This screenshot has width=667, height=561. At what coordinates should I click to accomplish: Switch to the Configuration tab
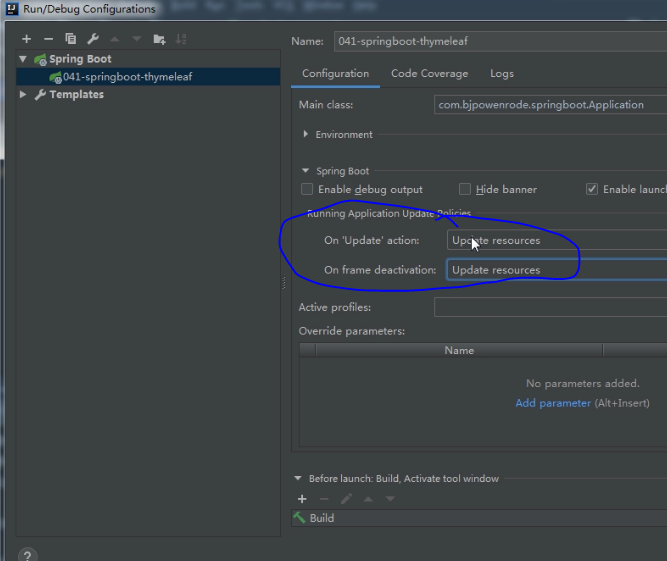tap(335, 74)
